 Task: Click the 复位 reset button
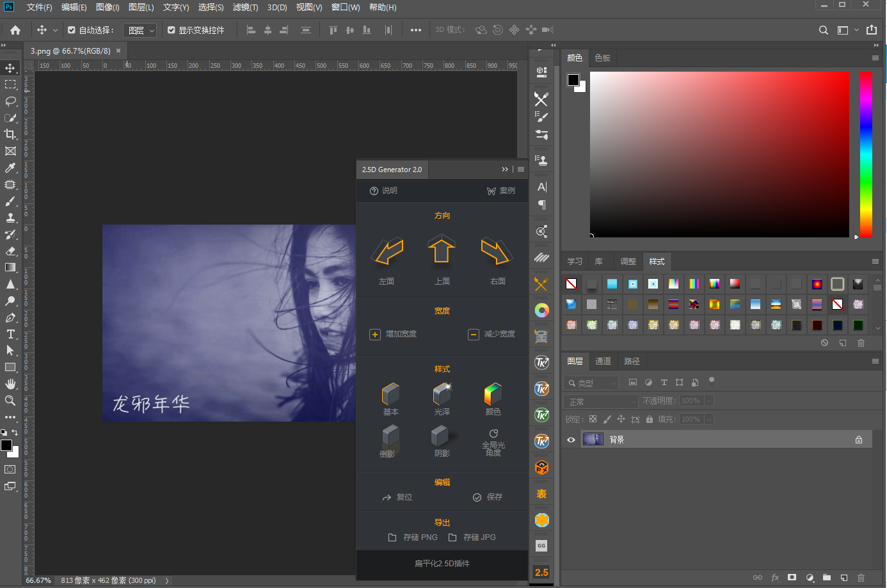point(397,497)
